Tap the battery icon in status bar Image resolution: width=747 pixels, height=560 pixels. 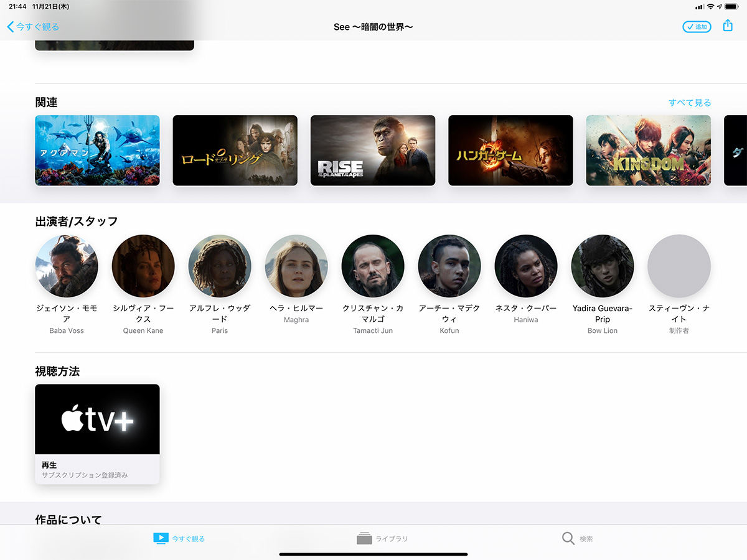(732, 6)
